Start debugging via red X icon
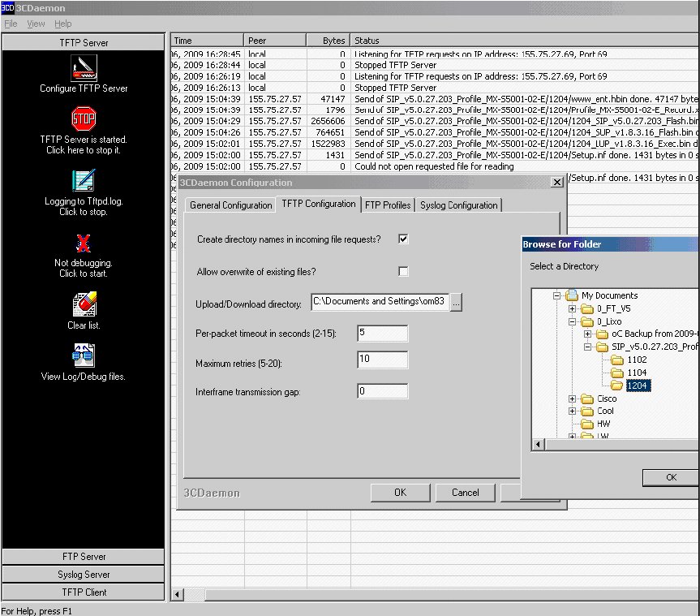Screen dimensions: 700x616 click(84, 243)
